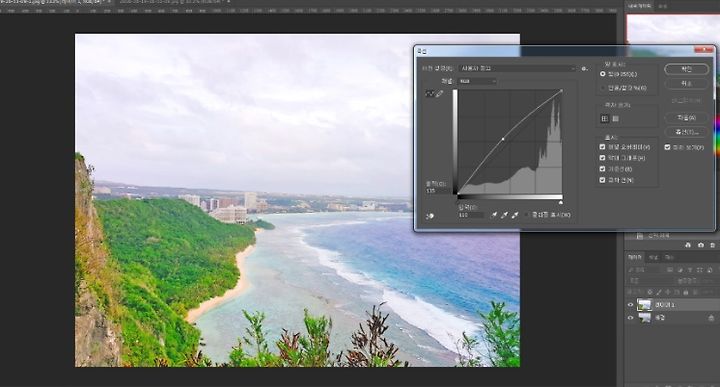Pick the white point eyedropper
The height and width of the screenshot is (387, 720).
[515, 215]
